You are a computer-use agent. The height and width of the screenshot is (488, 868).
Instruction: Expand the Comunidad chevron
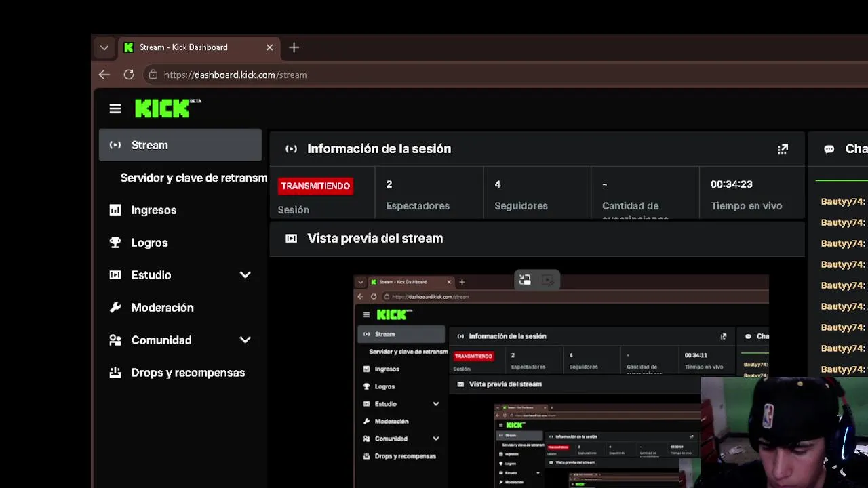pos(245,340)
